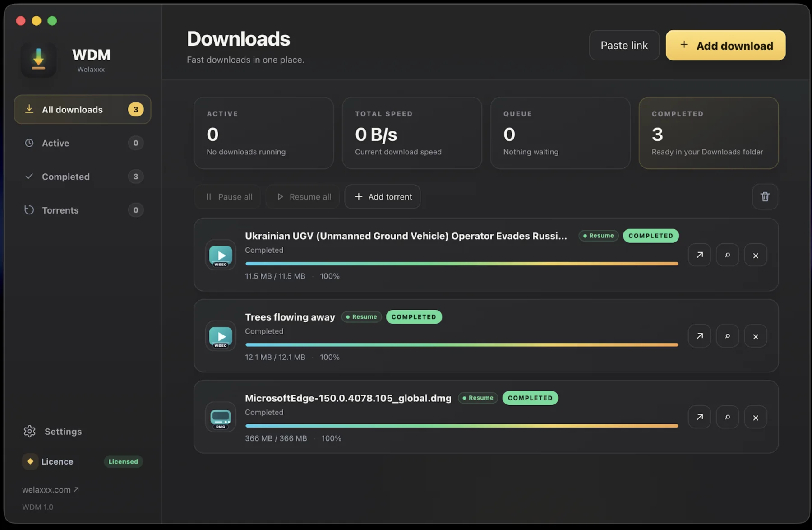Reveal Trees flowing away in folder
812x530 pixels.
(x=727, y=336)
